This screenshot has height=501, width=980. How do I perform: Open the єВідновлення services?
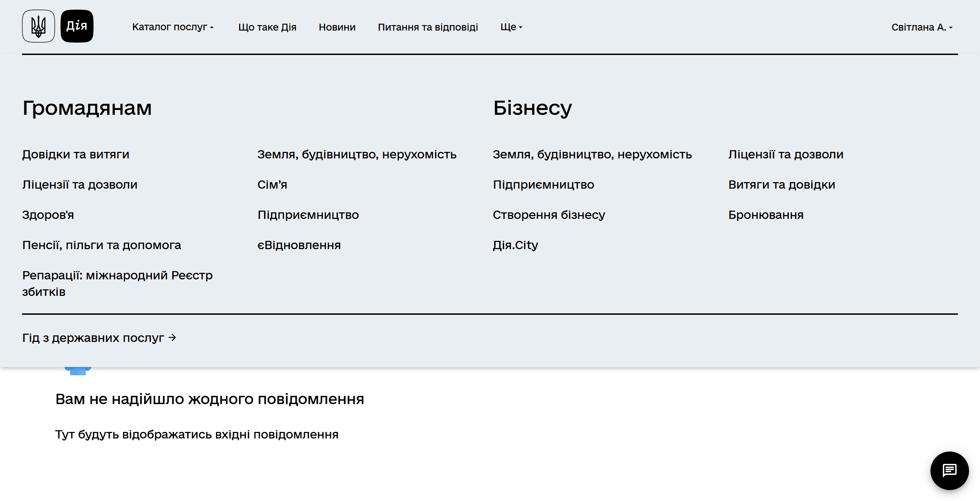(x=299, y=245)
